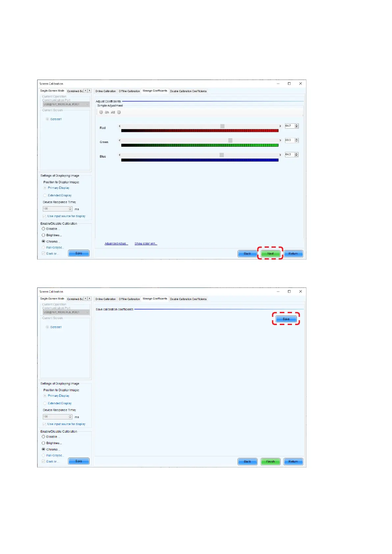Switch to Double Calibration Coefficients tab in lower window
Image resolution: width=392 pixels, height=554 pixels.
point(188,299)
